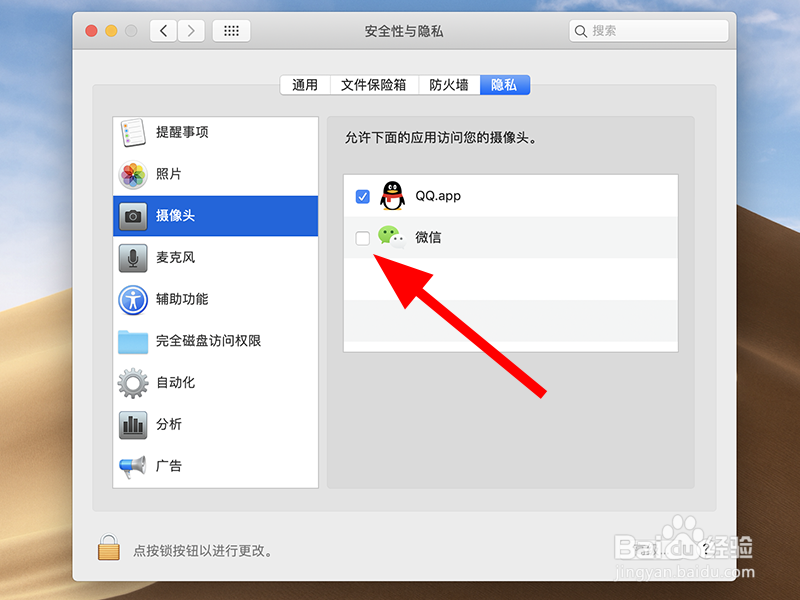Select 辅助功能 label in the privacy list
Screen dimensions: 800x600
coord(182,299)
